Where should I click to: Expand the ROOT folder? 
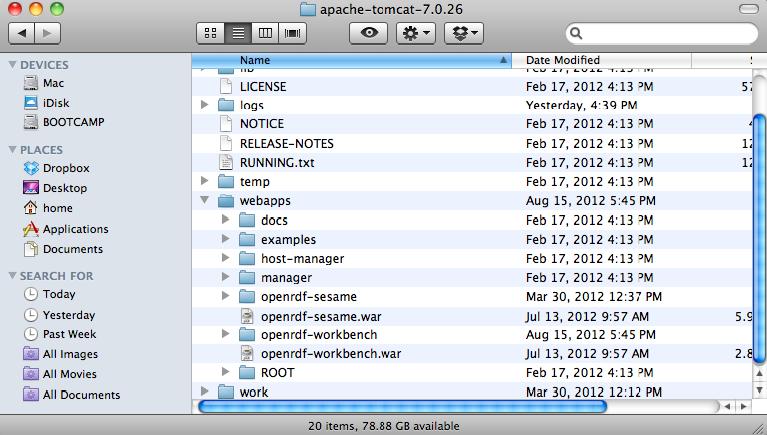coord(226,372)
